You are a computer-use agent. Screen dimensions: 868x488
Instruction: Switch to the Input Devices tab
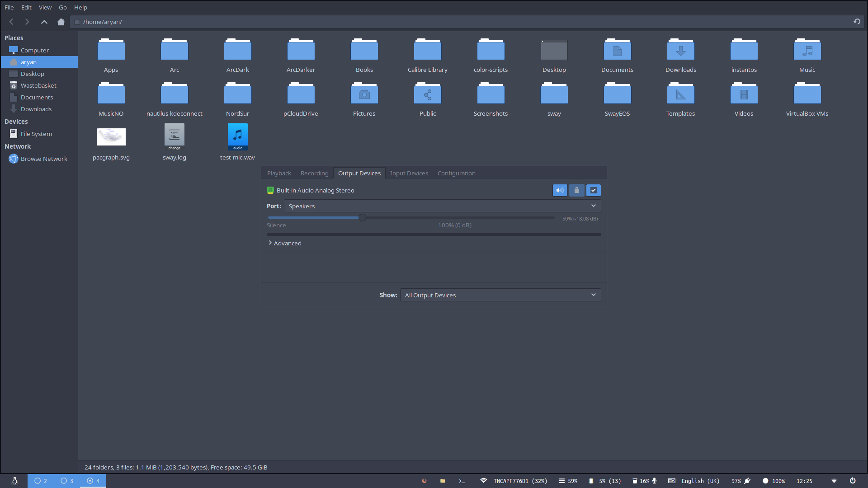click(409, 173)
